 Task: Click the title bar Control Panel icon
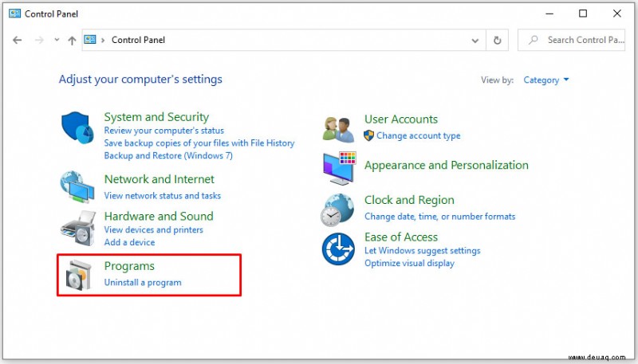pos(14,14)
